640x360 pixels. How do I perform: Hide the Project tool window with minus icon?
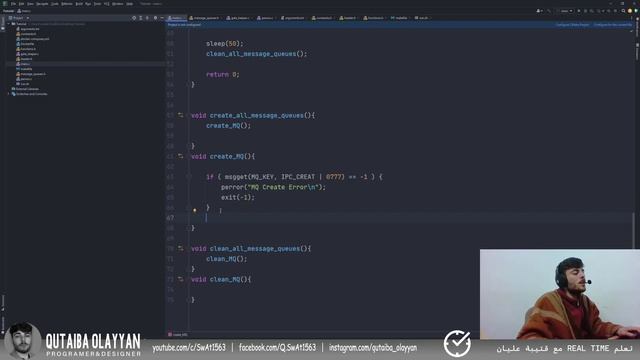tap(162, 18)
